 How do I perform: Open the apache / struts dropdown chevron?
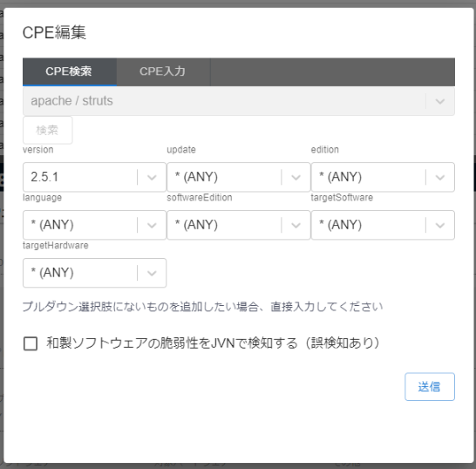click(x=440, y=101)
